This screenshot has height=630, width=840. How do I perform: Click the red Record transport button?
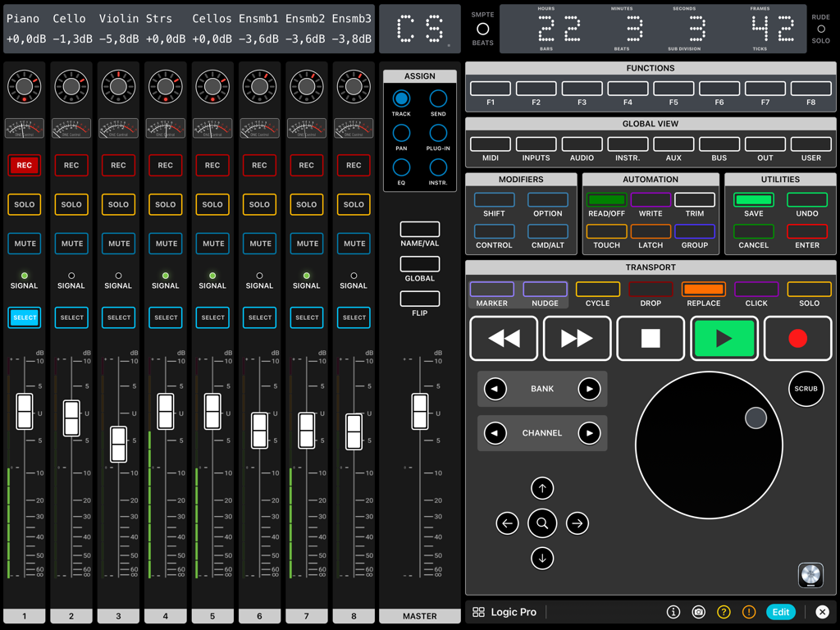click(x=797, y=338)
